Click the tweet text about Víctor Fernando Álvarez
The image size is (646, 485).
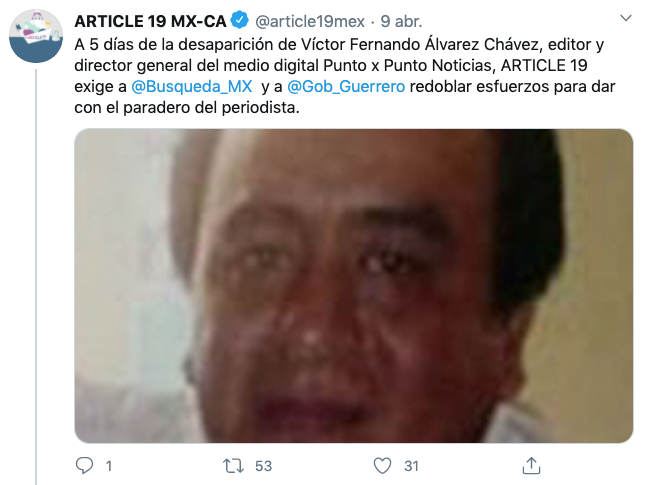click(345, 76)
